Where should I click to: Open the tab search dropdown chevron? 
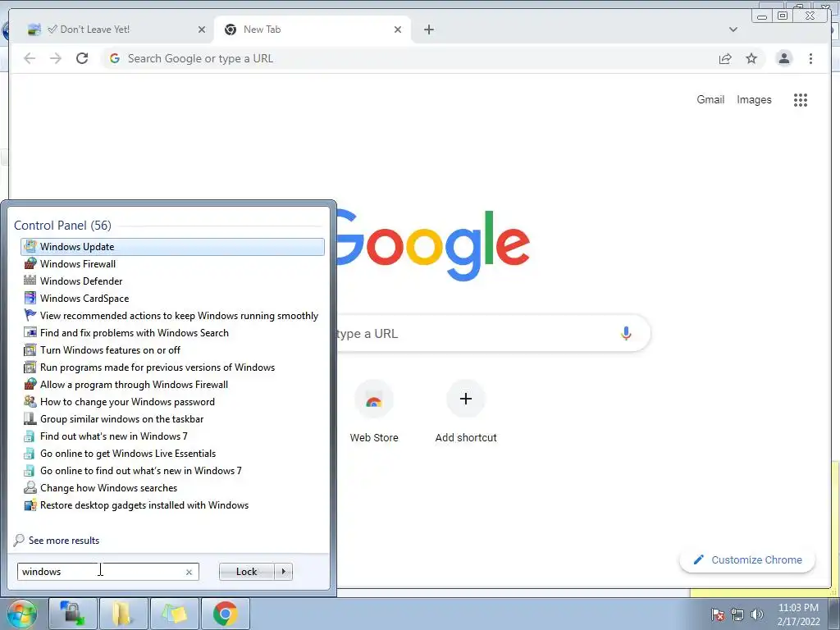click(733, 30)
